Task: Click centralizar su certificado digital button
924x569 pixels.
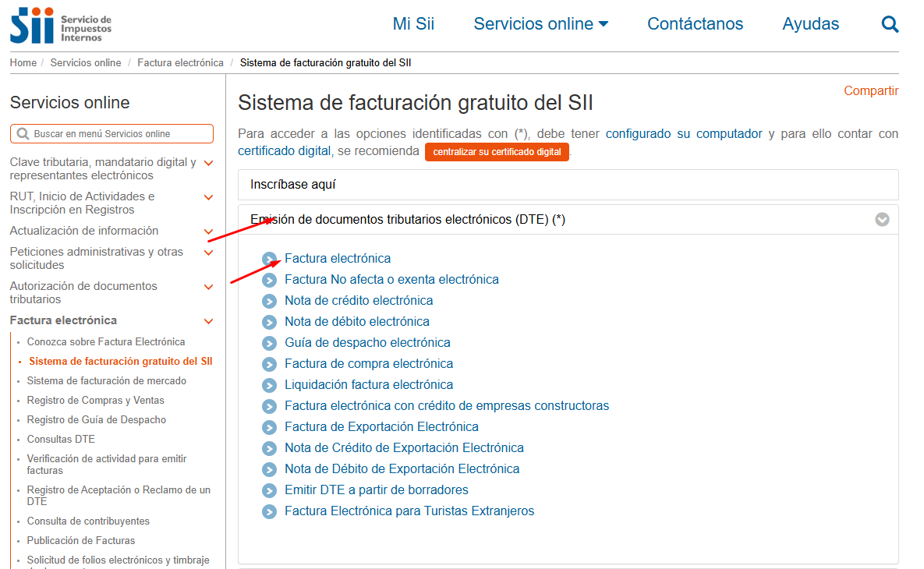Action: point(497,152)
